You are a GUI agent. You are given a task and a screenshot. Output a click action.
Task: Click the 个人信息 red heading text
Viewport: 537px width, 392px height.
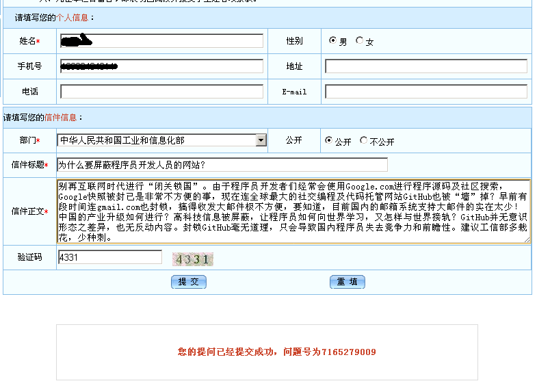[x=73, y=18]
